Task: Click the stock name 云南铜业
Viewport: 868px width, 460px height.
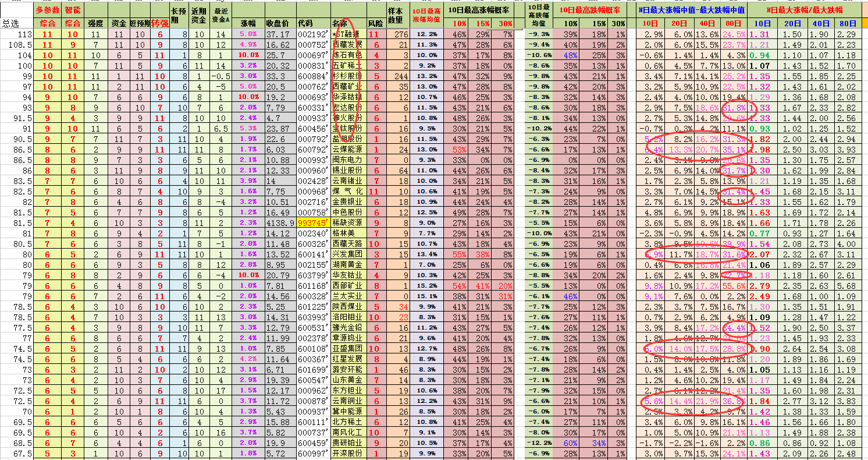Action: [348, 401]
